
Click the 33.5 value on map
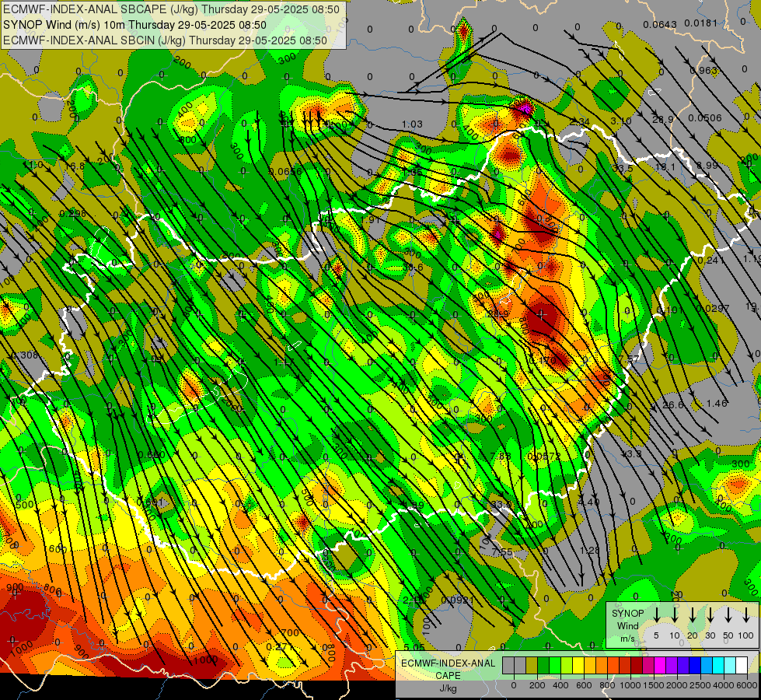pos(622,168)
